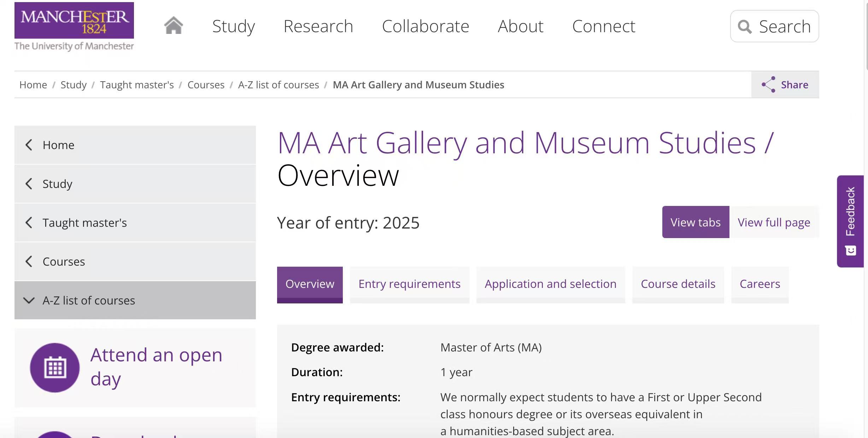Open Research in main navigation
This screenshot has height=438, width=868.
(x=318, y=26)
